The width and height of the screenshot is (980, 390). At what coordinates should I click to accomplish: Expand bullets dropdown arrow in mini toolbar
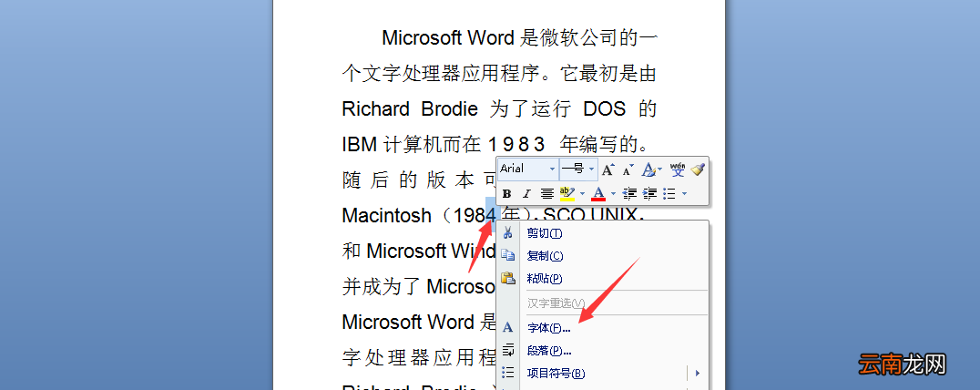coord(684,194)
